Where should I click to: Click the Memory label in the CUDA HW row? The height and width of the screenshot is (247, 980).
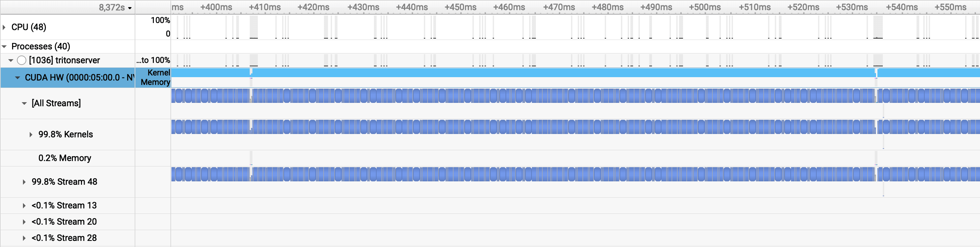coord(155,82)
